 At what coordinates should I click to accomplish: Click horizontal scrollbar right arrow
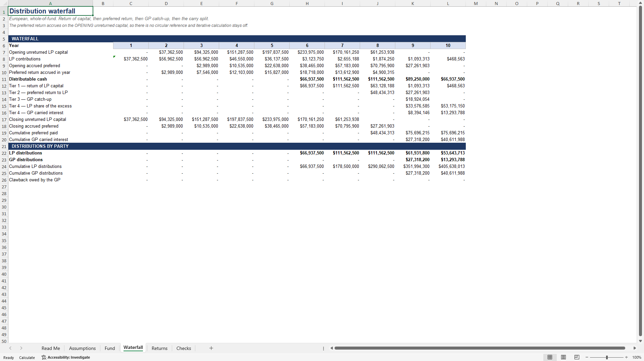635,348
